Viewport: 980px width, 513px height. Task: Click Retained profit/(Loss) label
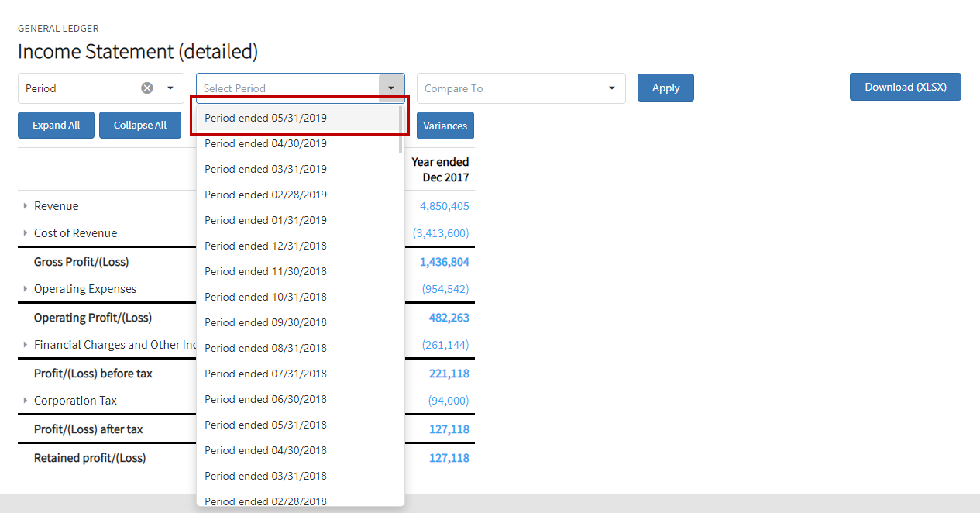(90, 458)
